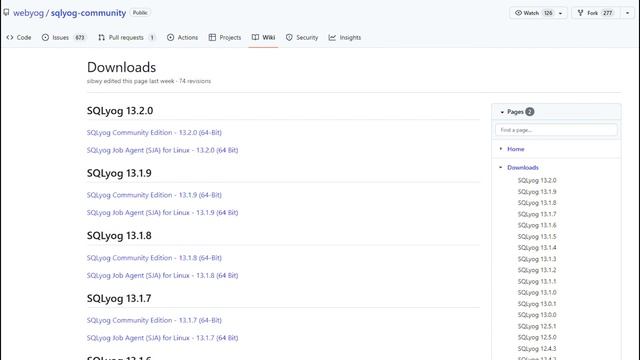The width and height of the screenshot is (640, 360).
Task: Download SQLyog Job Agent for Linux 13.1.8
Action: [x=162, y=276]
